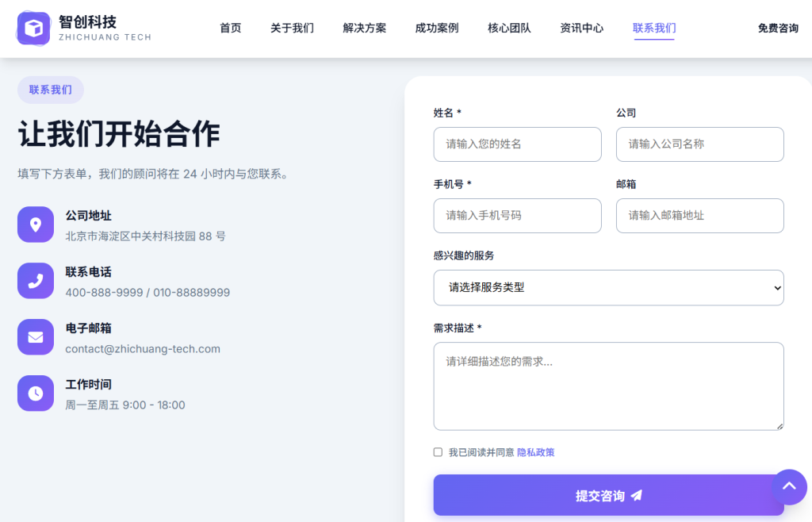Open 核心团队 in the navigation
The height and width of the screenshot is (522, 812).
509,29
